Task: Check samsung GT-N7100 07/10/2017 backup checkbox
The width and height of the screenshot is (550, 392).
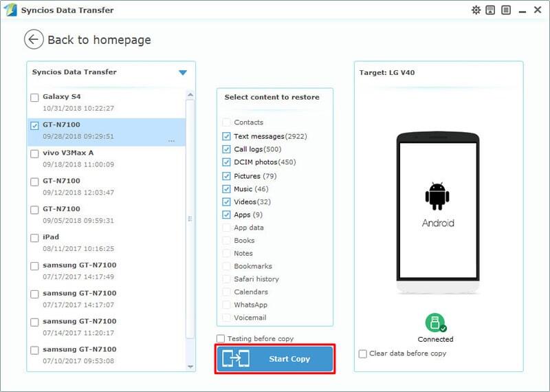Action: tap(34, 350)
